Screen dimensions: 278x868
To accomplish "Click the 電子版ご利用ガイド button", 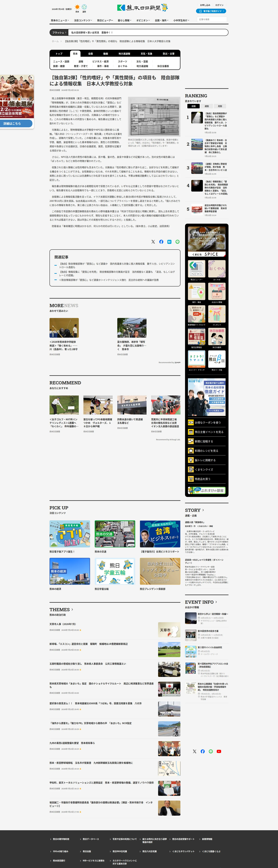I will [x=211, y=11].
